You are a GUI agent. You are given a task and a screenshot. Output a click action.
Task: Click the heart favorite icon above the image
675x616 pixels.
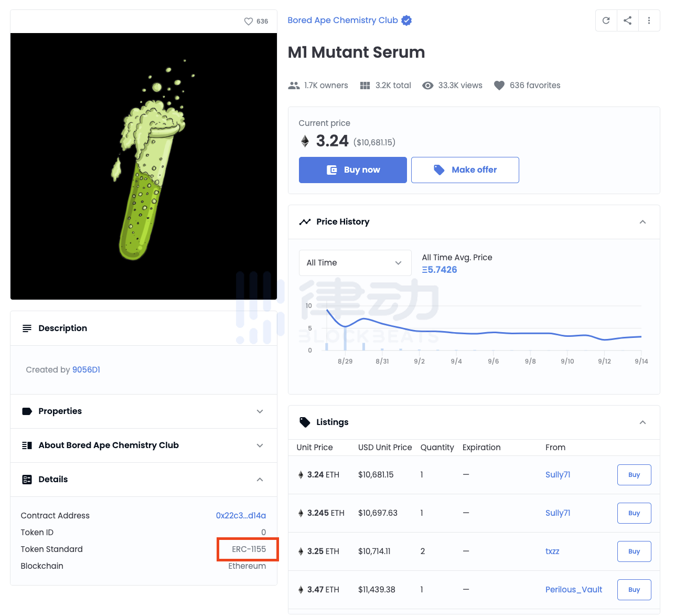tap(249, 22)
